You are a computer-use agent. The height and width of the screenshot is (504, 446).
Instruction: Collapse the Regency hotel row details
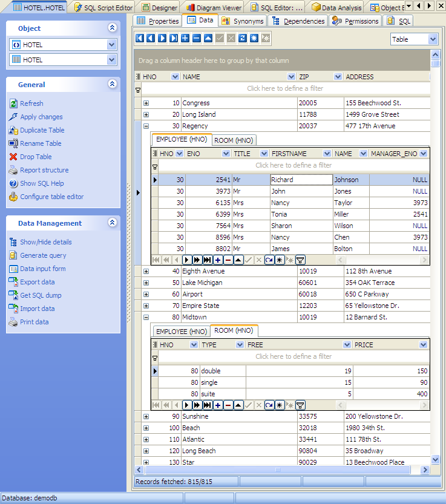[146, 126]
